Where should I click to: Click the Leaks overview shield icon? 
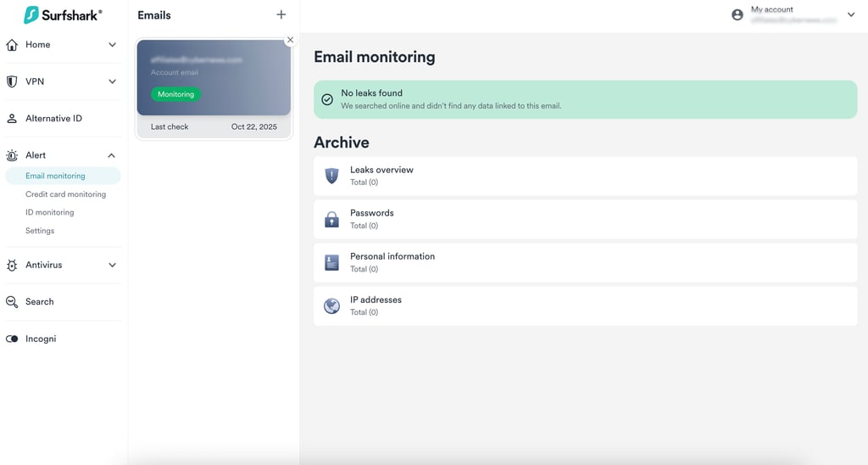tap(331, 176)
